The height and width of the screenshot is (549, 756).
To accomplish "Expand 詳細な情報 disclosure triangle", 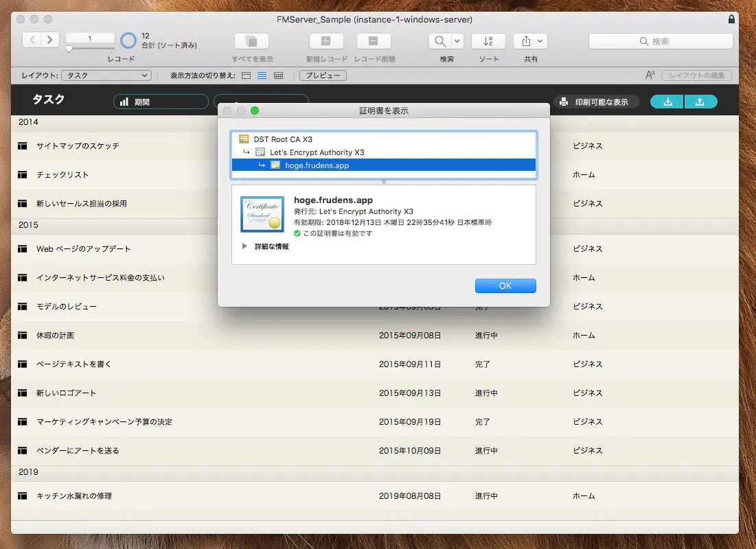I will click(x=244, y=246).
